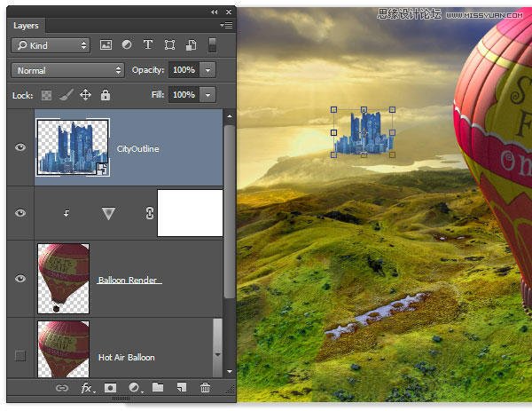
Task: Collapse the panel with double-arrow icon
Action: click(214, 12)
